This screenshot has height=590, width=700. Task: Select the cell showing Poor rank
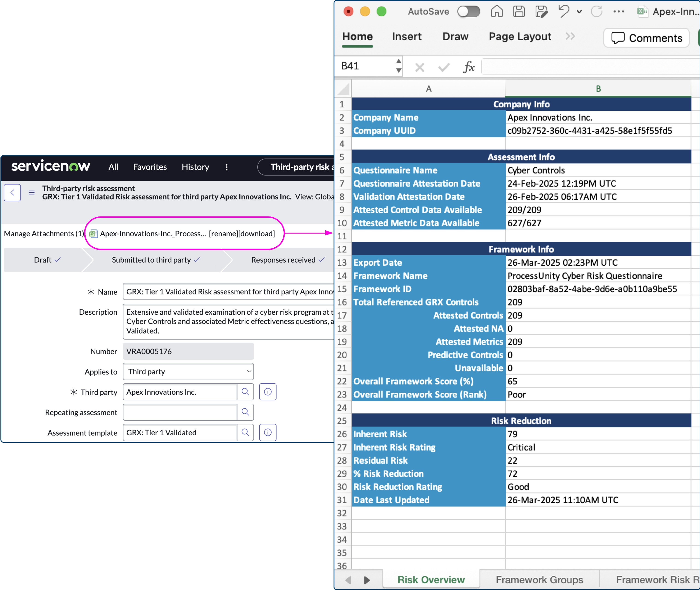[598, 394]
